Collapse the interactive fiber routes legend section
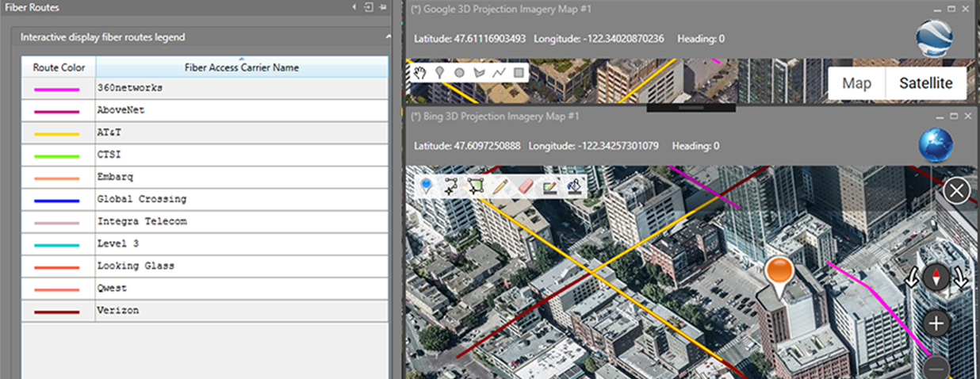Image resolution: width=980 pixels, height=379 pixels. 388,37
